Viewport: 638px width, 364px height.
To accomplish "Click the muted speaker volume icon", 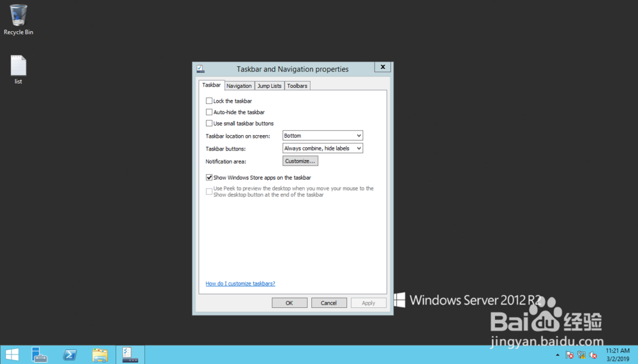I will [x=593, y=355].
